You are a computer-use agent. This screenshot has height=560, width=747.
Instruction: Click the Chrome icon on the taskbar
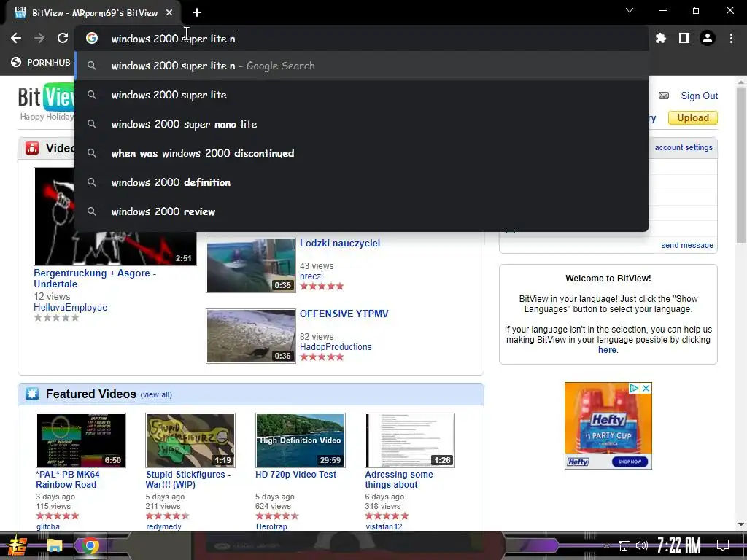point(90,545)
